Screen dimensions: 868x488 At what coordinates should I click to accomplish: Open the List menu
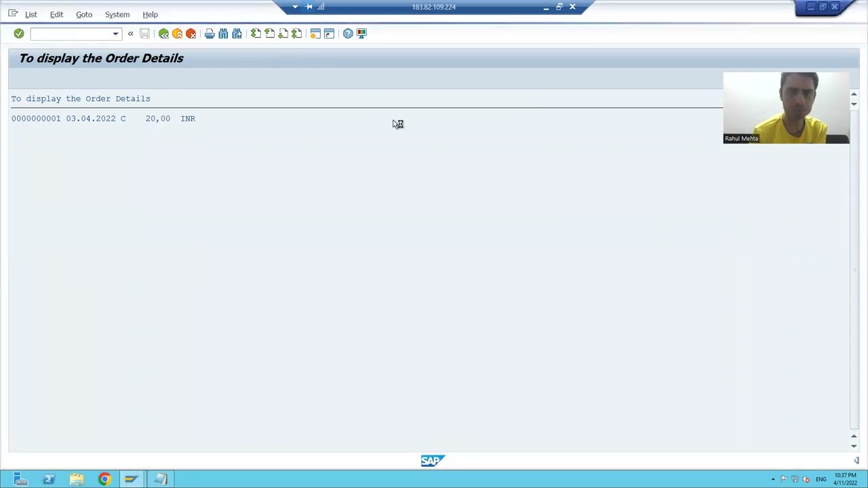point(31,14)
